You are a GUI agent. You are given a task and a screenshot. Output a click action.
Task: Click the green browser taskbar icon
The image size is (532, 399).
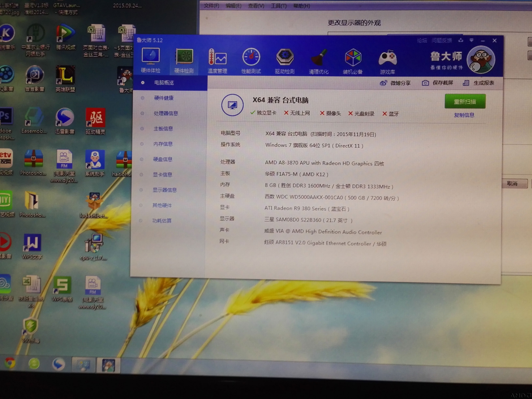(x=34, y=364)
